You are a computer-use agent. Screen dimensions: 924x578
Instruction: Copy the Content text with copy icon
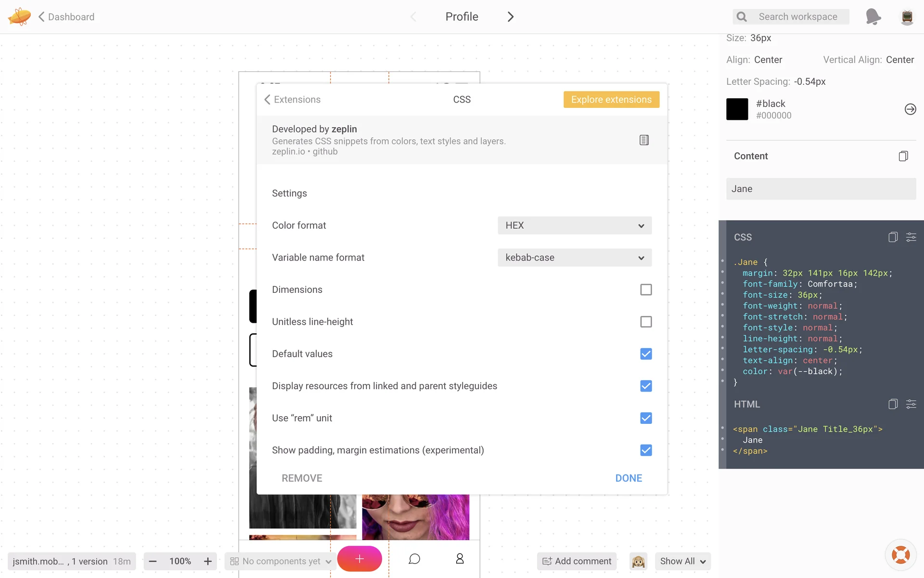(903, 156)
